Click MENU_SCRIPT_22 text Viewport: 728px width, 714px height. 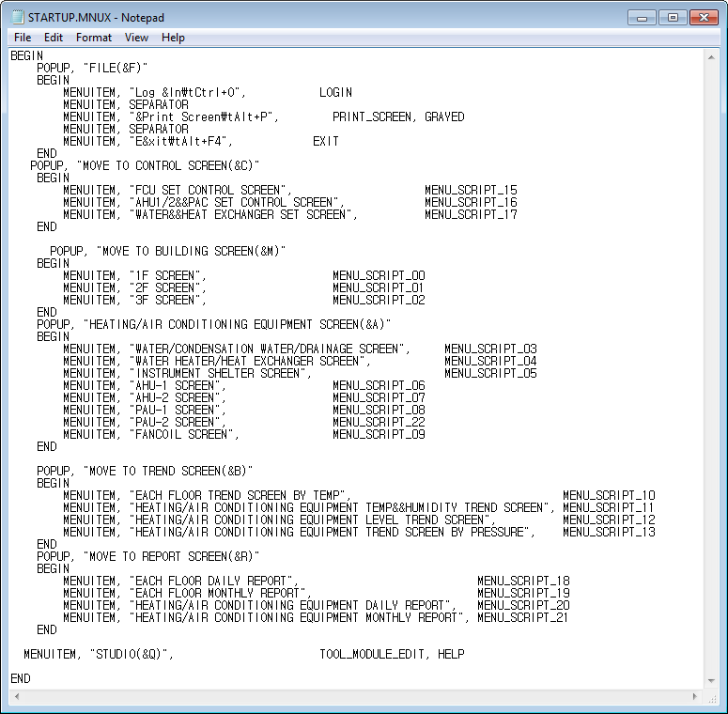pos(379,422)
